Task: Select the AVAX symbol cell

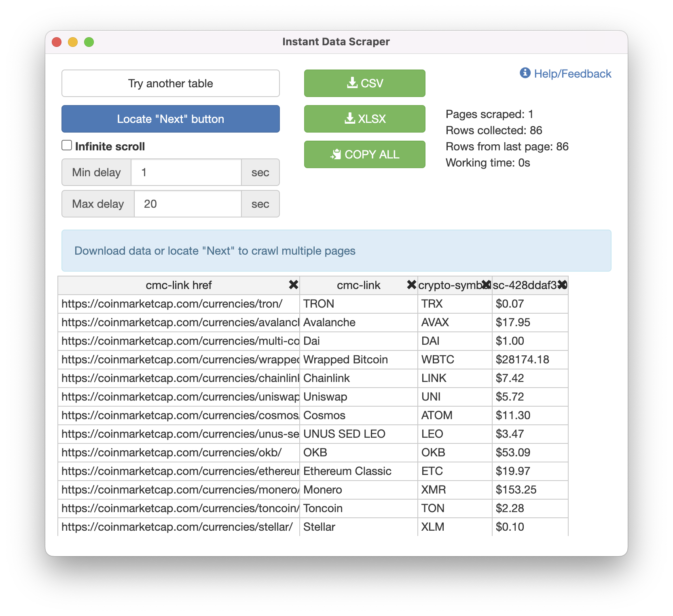Action: pyautogui.click(x=455, y=323)
